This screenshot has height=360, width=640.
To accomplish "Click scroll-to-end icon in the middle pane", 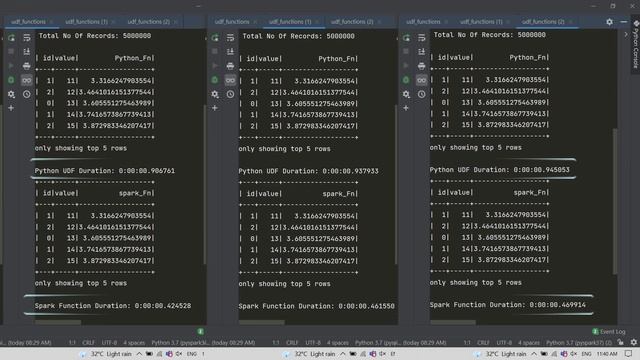I will coord(230,51).
